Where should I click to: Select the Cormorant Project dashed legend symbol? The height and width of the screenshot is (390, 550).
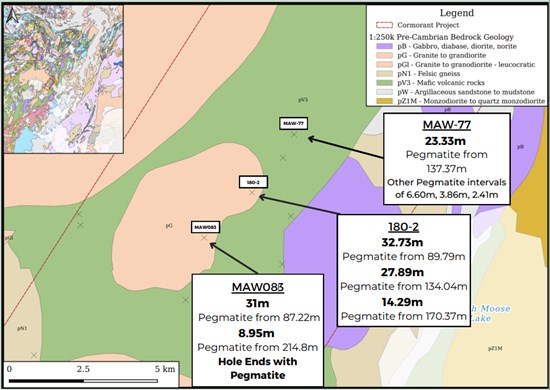pyautogui.click(x=384, y=25)
